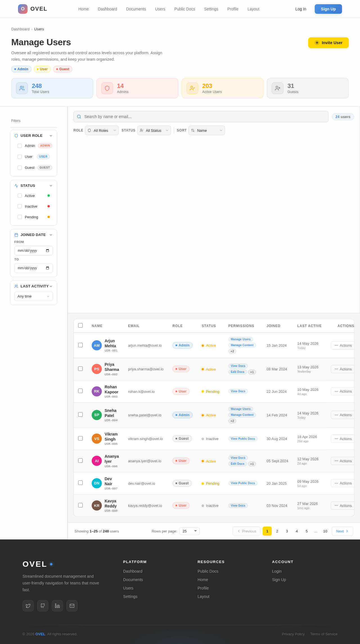Click the Admins shield icon
The height and width of the screenshot is (644, 360).
[107, 88]
